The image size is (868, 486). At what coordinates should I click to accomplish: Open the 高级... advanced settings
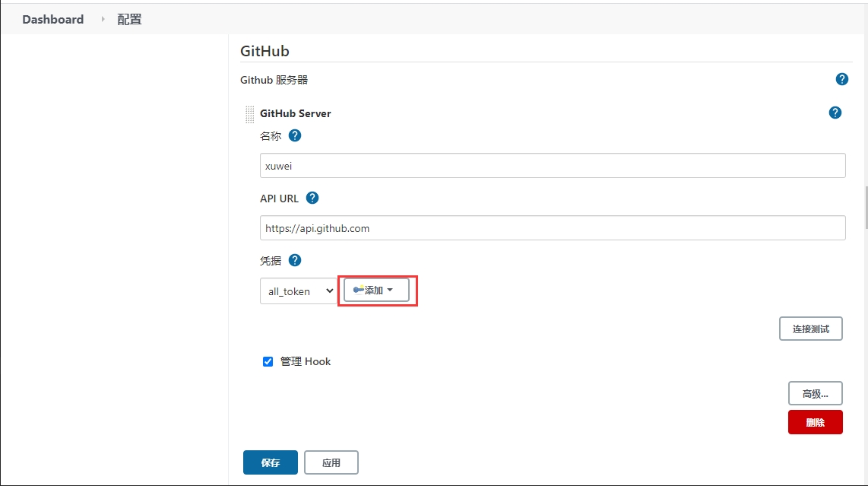coord(815,393)
